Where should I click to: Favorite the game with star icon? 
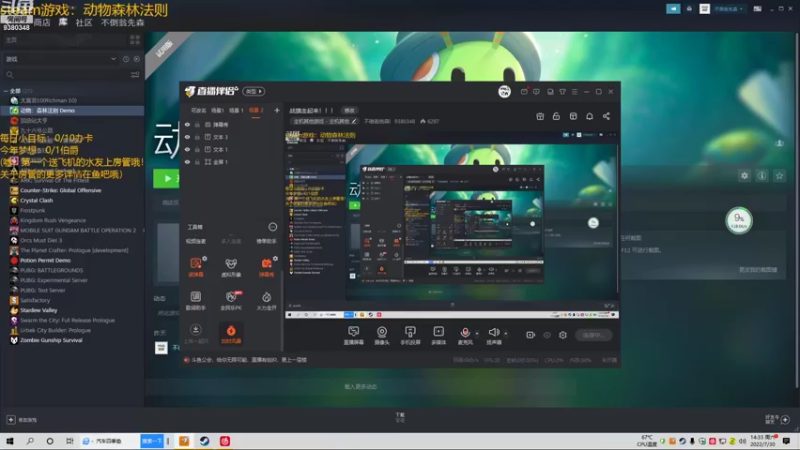779,176
